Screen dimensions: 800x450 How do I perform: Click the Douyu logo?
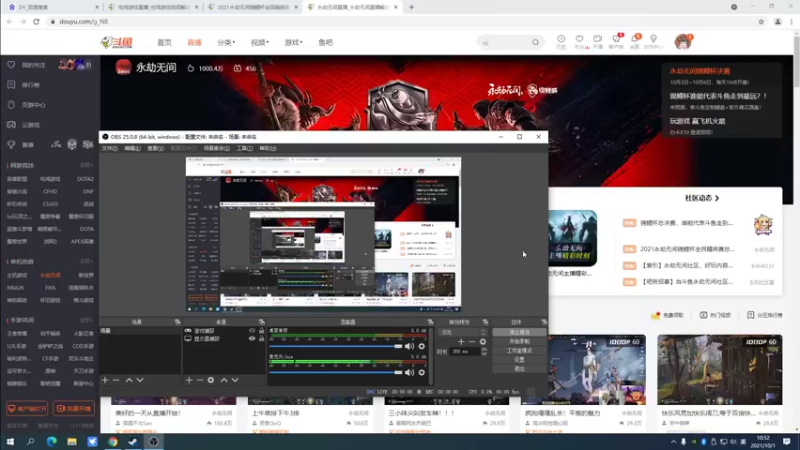pos(116,42)
